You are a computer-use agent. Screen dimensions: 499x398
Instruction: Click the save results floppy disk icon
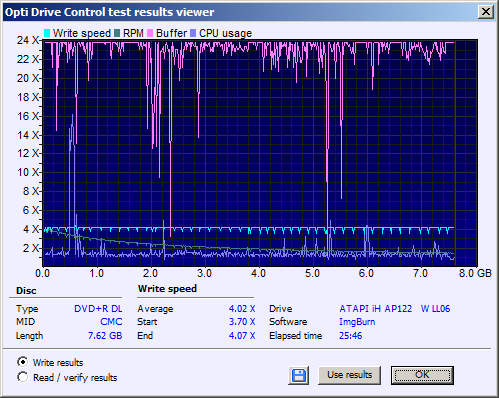[x=299, y=375]
